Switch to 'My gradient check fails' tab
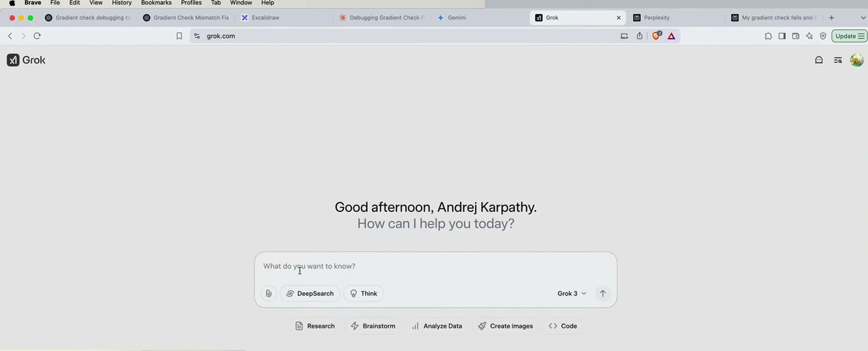The height and width of the screenshot is (351, 868). pyautogui.click(x=774, y=18)
